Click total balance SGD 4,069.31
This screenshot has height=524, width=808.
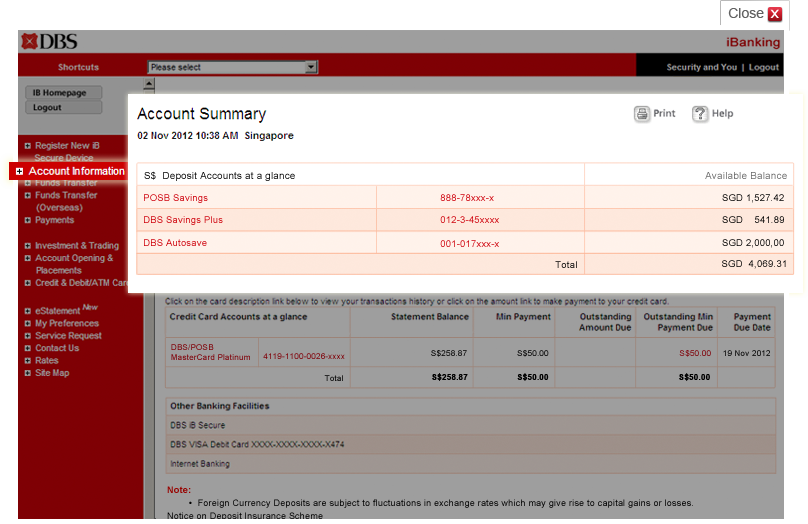pyautogui.click(x=754, y=264)
